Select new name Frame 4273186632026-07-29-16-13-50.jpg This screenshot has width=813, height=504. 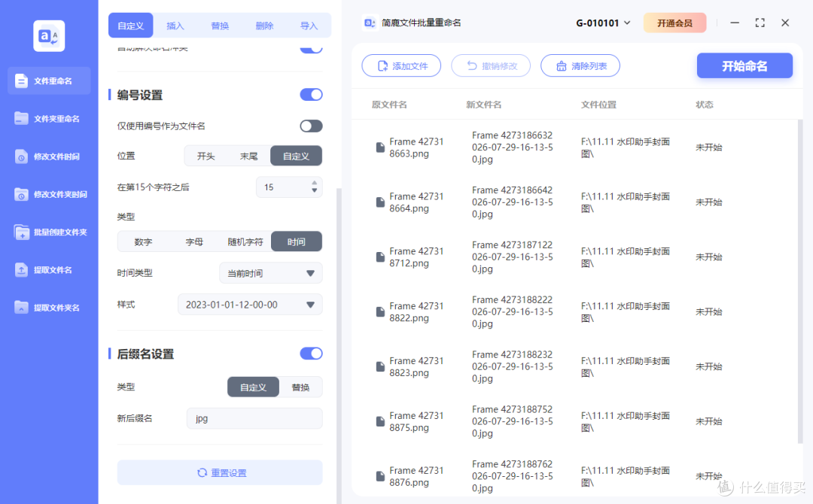[x=513, y=147]
